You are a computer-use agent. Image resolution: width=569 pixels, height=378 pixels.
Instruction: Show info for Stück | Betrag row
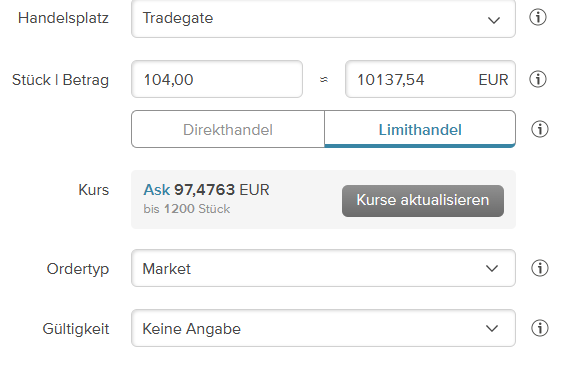click(537, 79)
